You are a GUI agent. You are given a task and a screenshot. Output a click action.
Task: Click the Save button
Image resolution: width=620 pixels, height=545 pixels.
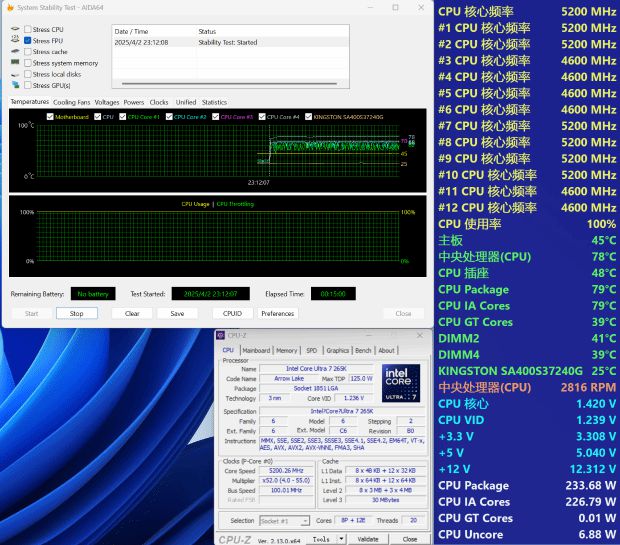click(177, 313)
